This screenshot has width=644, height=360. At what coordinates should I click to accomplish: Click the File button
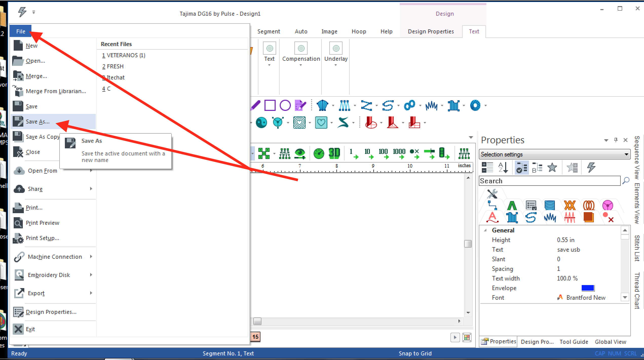point(21,31)
